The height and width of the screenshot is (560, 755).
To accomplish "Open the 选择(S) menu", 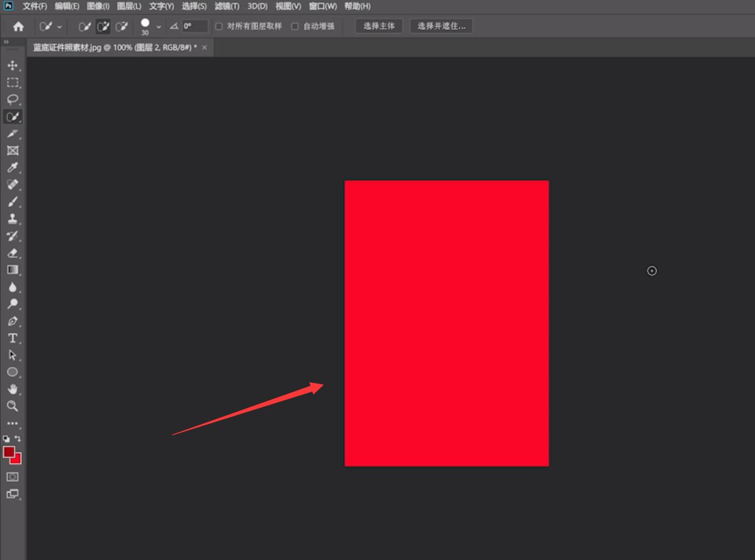I will coord(194,6).
